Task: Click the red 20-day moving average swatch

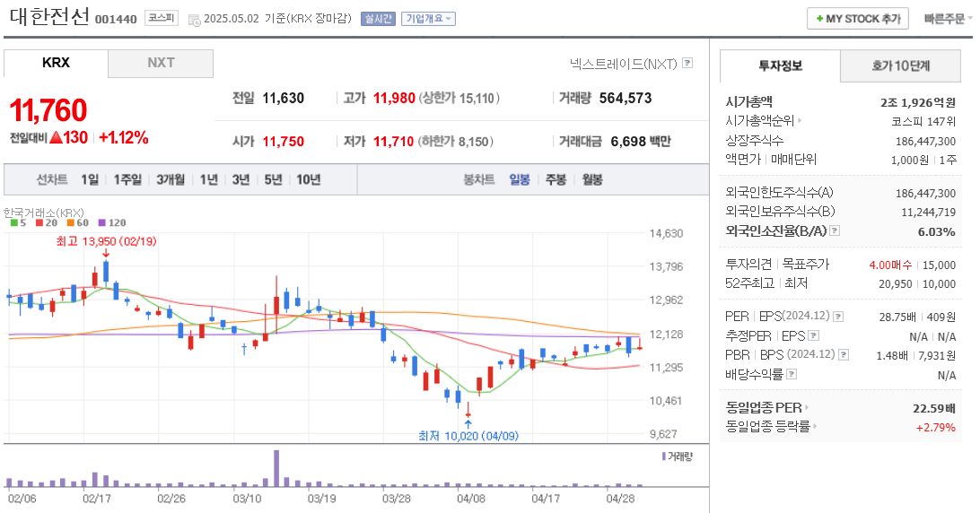Action: pos(39,222)
